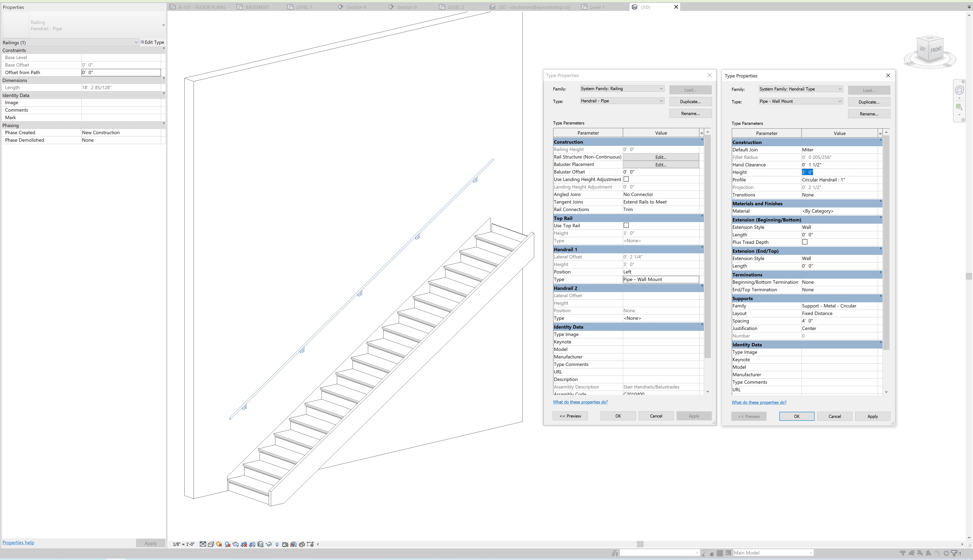
Task: Open Temporary View Properties icon
Action: 285,544
